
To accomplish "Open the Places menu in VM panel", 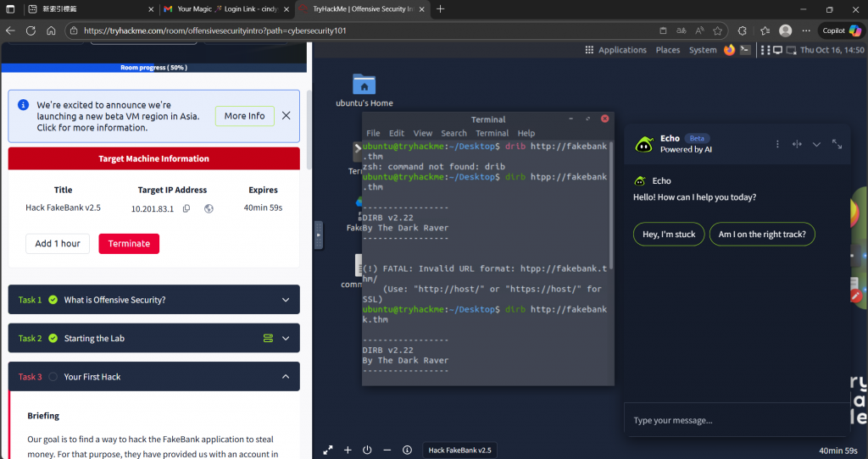I will coord(668,50).
